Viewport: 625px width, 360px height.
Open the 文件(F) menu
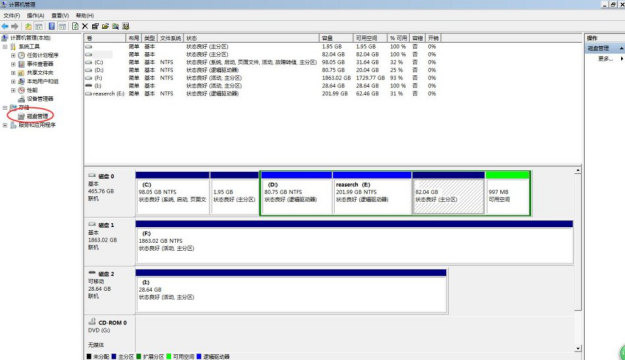tap(12, 16)
